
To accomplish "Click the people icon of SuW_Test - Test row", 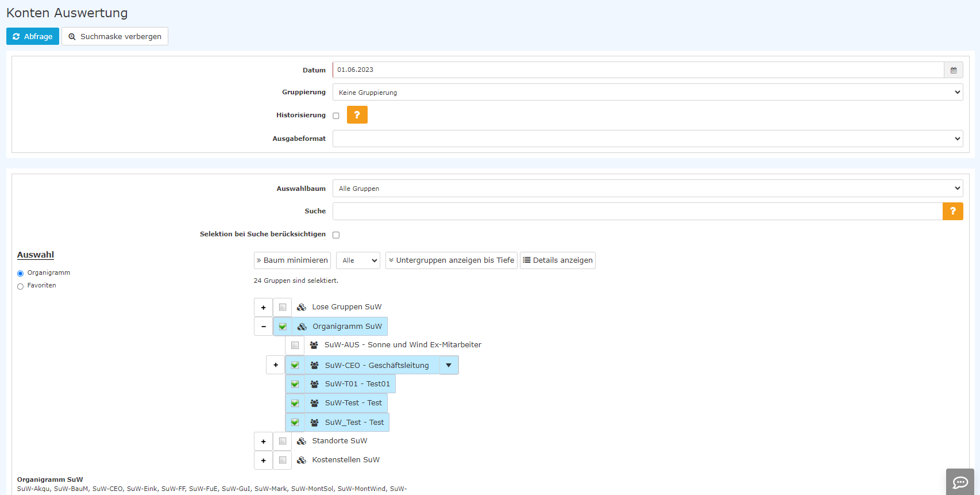I will pyautogui.click(x=314, y=423).
